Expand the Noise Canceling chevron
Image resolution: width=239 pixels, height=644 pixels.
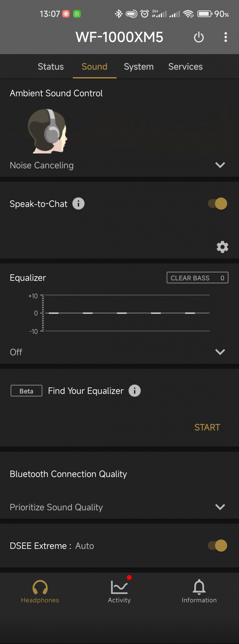click(x=220, y=165)
